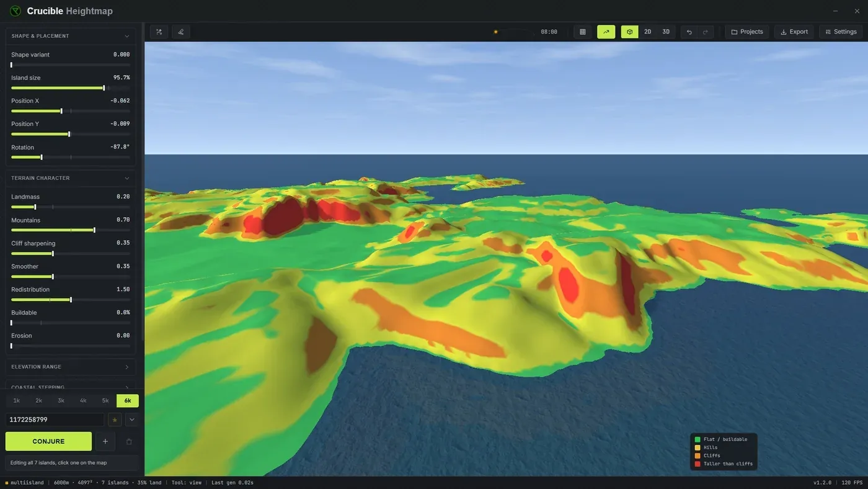Undo the last change
The width and height of the screenshot is (868, 489).
pos(689,32)
